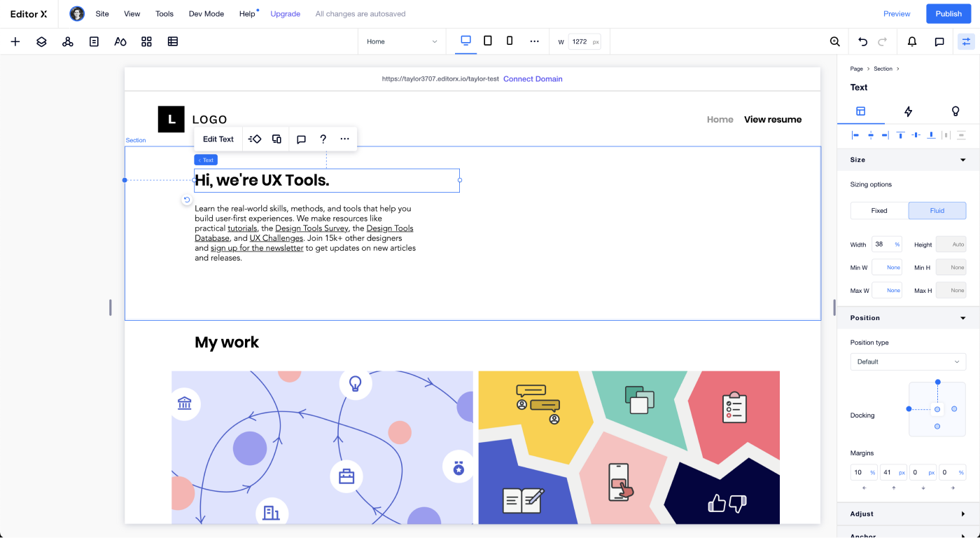Toggle the top docking point
The image size is (980, 538).
pyautogui.click(x=937, y=382)
